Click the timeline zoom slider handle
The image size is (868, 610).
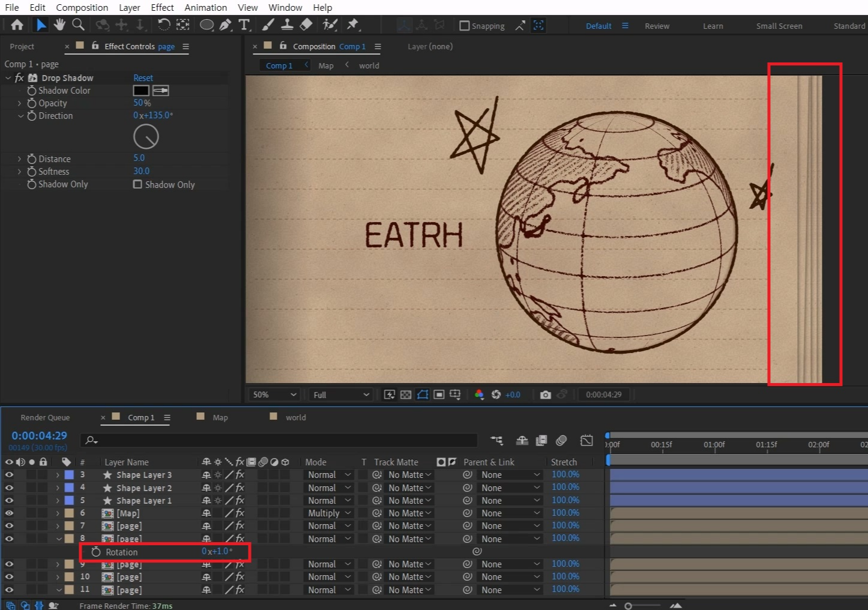[628, 606]
